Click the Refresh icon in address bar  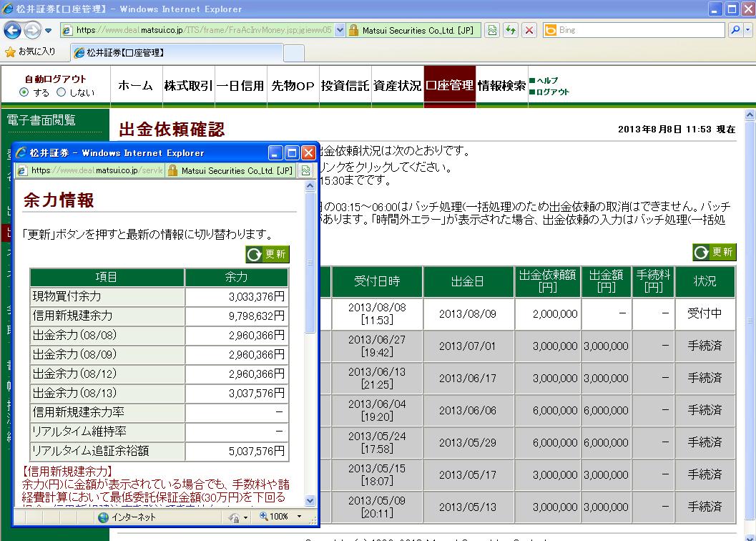[x=511, y=30]
